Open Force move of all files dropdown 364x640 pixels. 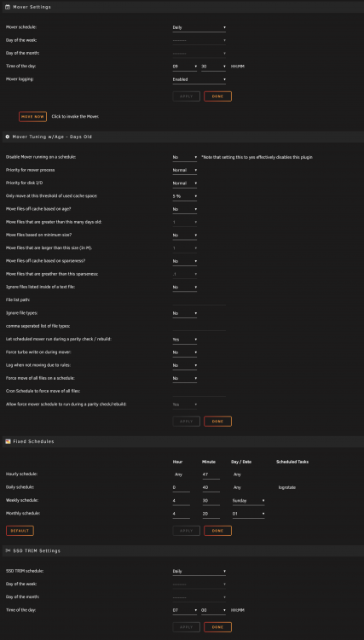pos(185,378)
